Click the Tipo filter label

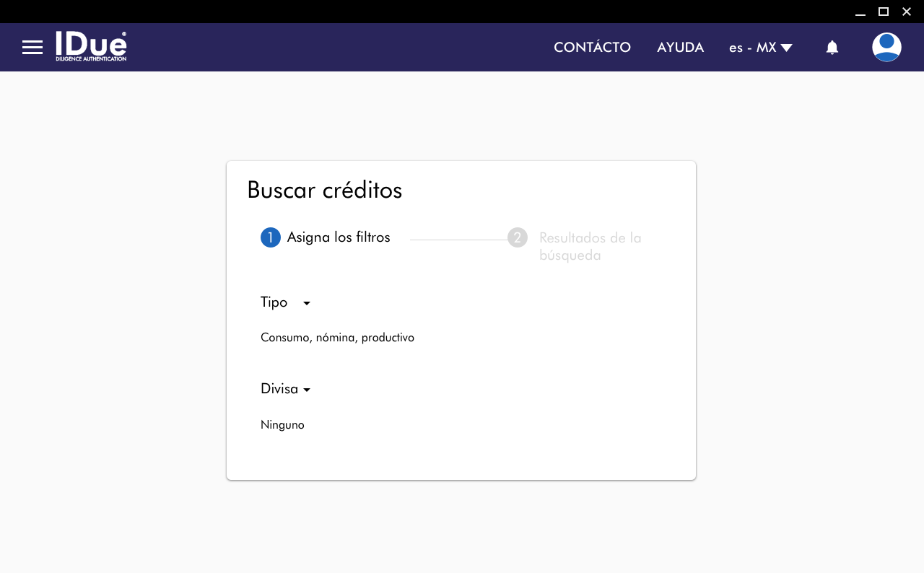click(274, 302)
